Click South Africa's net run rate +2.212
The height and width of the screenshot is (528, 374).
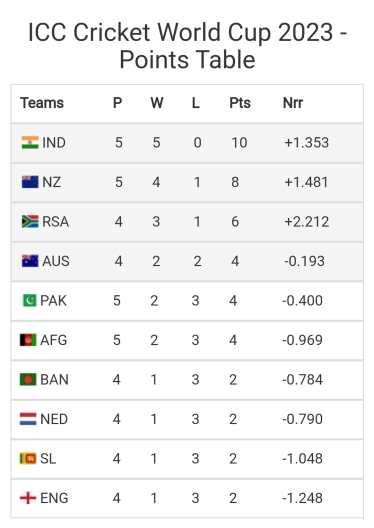tap(306, 222)
